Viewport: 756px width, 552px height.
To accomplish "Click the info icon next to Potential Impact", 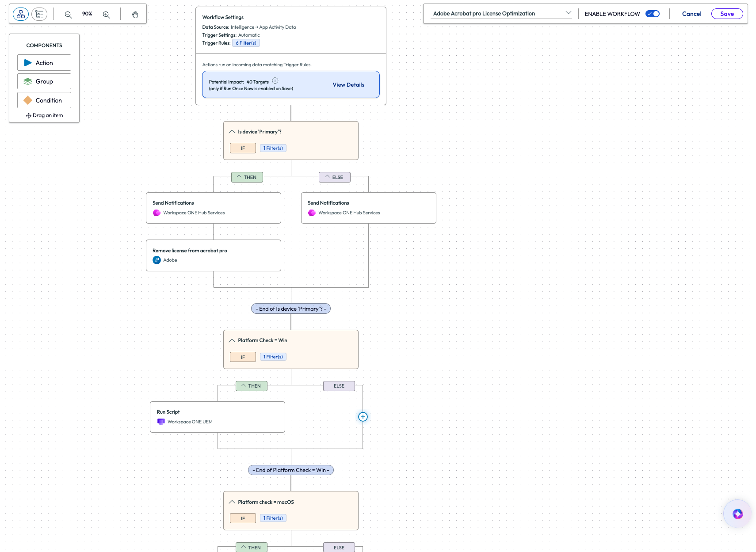I will click(x=275, y=80).
